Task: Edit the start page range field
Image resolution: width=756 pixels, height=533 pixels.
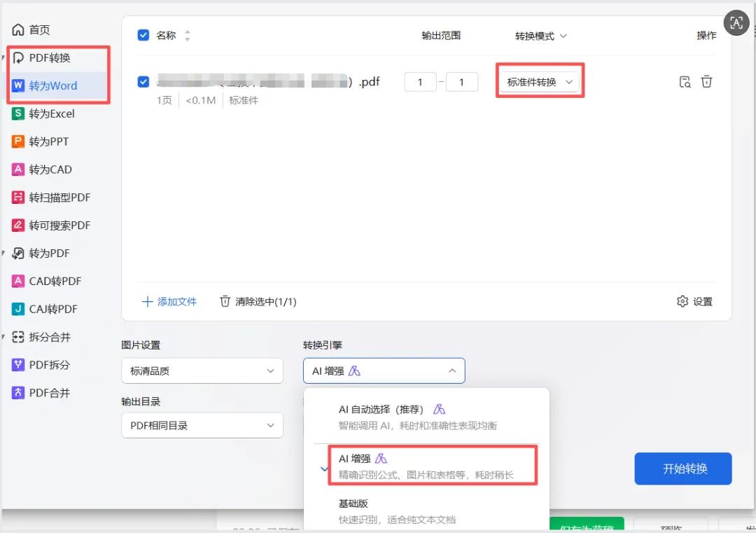Action: click(x=421, y=82)
